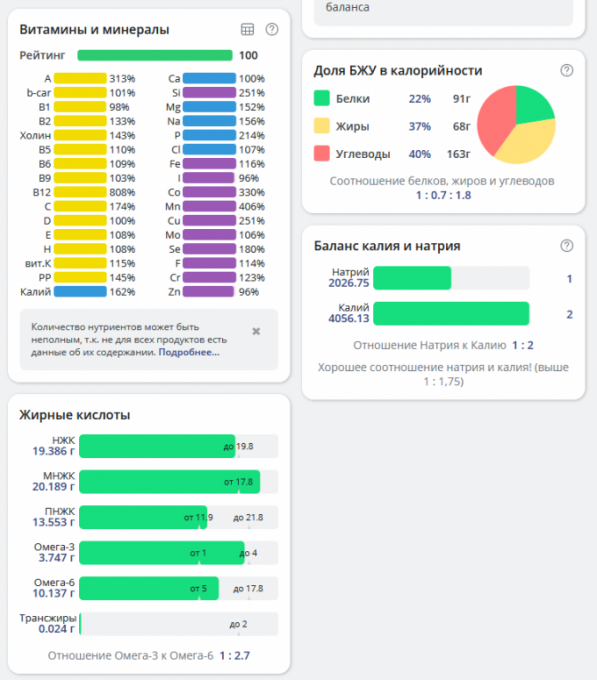Dismiss the incomplete nutrients notice
This screenshot has width=597, height=680.
[256, 331]
